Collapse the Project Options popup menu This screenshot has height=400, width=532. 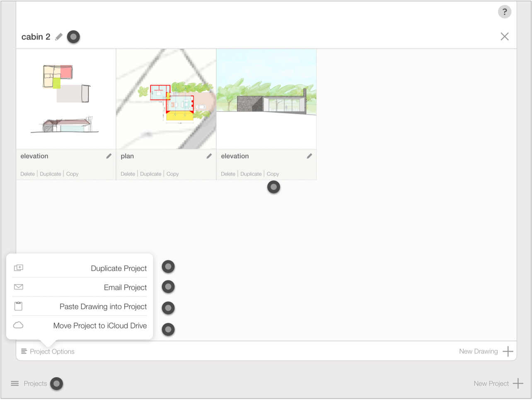click(48, 352)
